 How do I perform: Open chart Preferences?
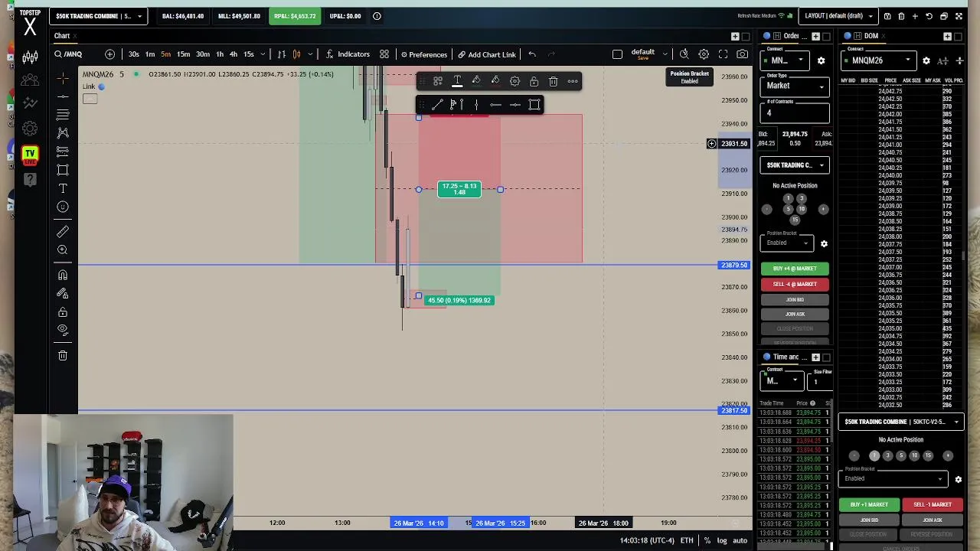(423, 54)
